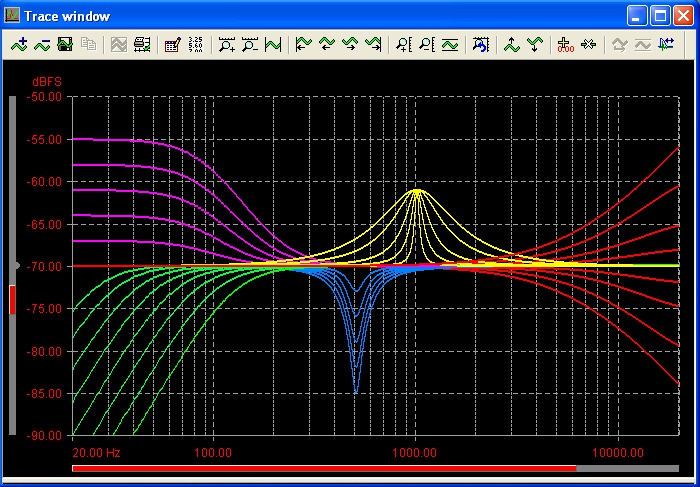Minimize the Trace window
The height and width of the screenshot is (487, 700).
(x=637, y=17)
